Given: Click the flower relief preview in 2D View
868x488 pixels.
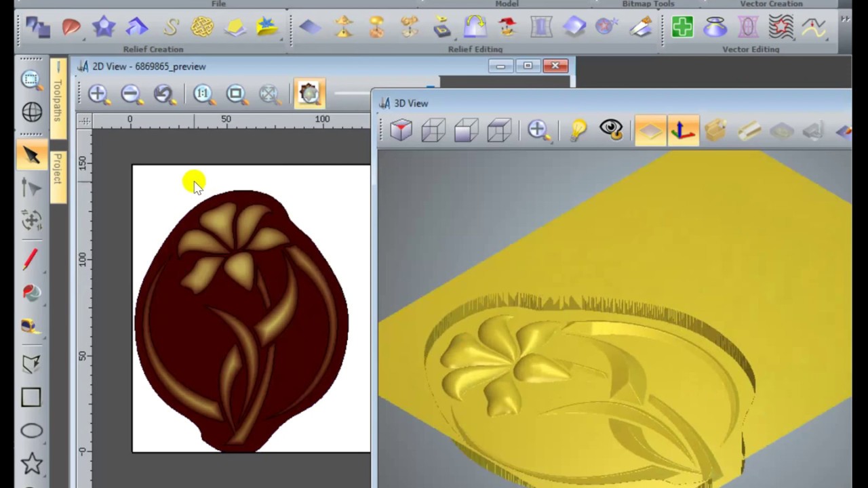Looking at the screenshot, I should point(242,321).
